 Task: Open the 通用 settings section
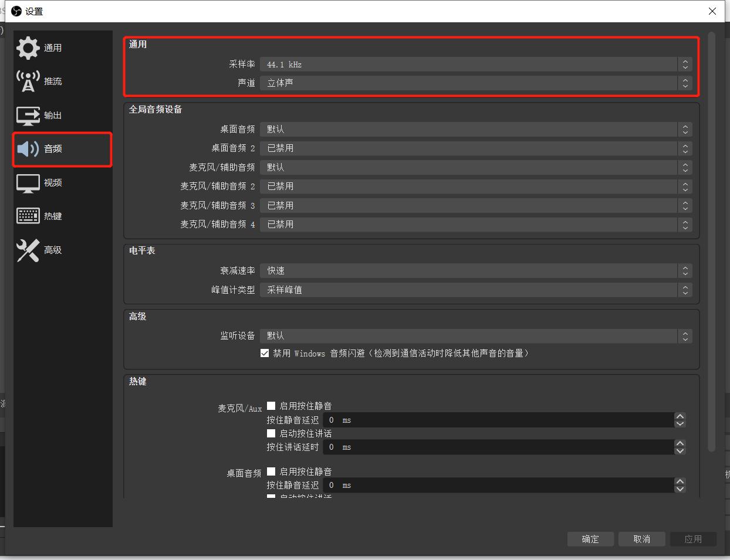(x=52, y=47)
